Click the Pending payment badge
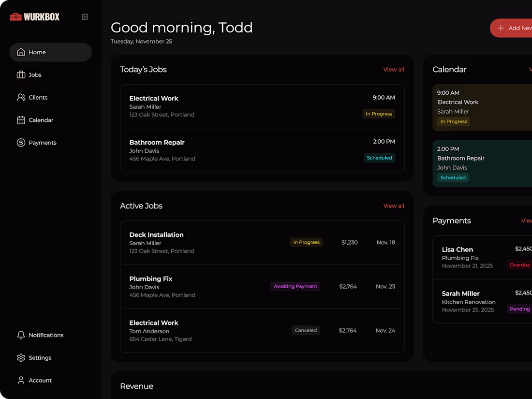532x399 pixels. [519, 309]
